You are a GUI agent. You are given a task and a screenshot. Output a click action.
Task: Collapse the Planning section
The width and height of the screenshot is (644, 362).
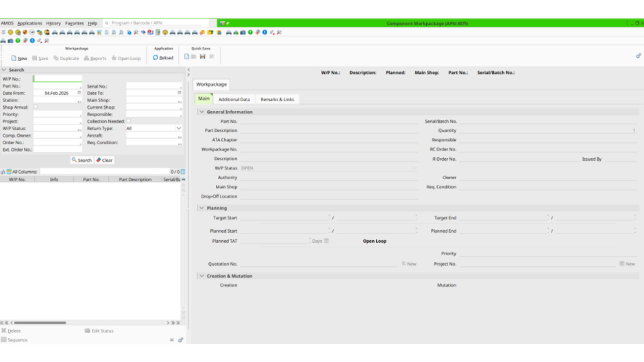[x=202, y=208]
